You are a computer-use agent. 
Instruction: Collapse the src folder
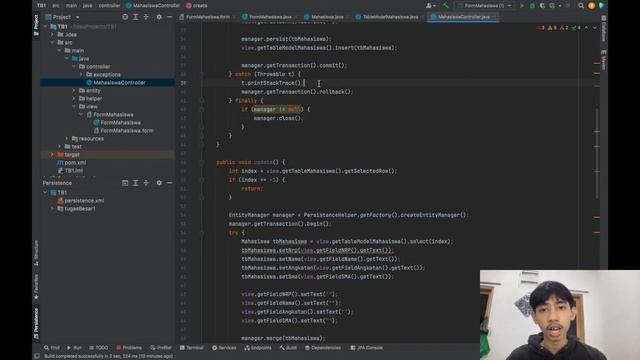[x=52, y=42]
